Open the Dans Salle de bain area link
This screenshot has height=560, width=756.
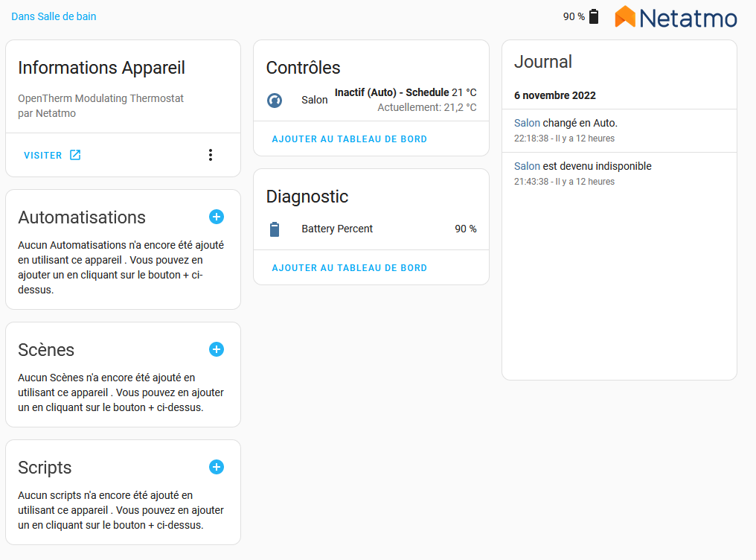(54, 16)
